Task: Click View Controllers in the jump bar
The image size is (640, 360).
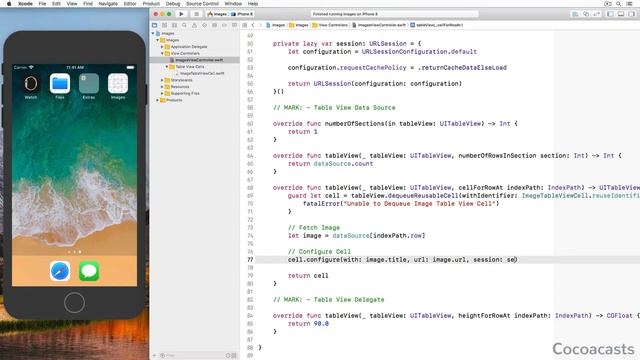Action: 330,25
